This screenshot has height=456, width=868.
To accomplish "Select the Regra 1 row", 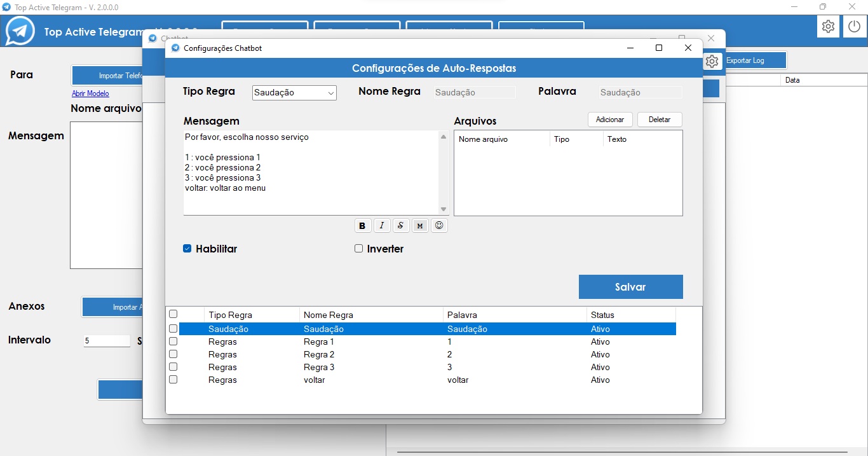I will [x=427, y=342].
